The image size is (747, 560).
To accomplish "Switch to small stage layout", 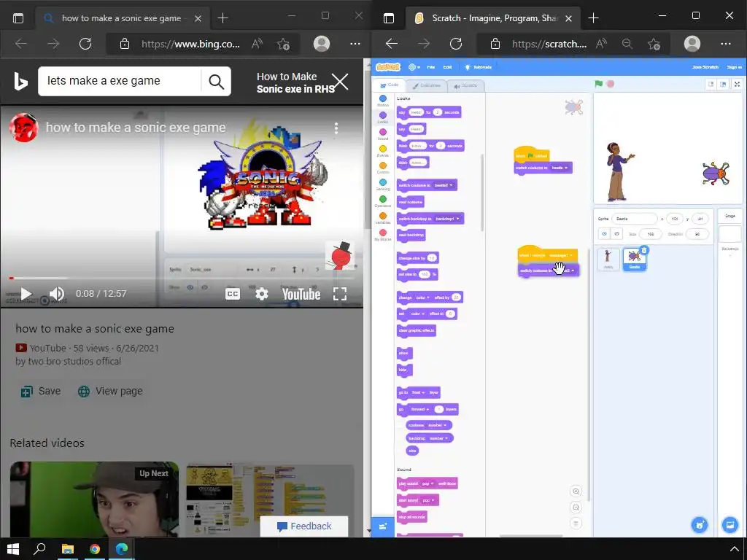I will [711, 85].
